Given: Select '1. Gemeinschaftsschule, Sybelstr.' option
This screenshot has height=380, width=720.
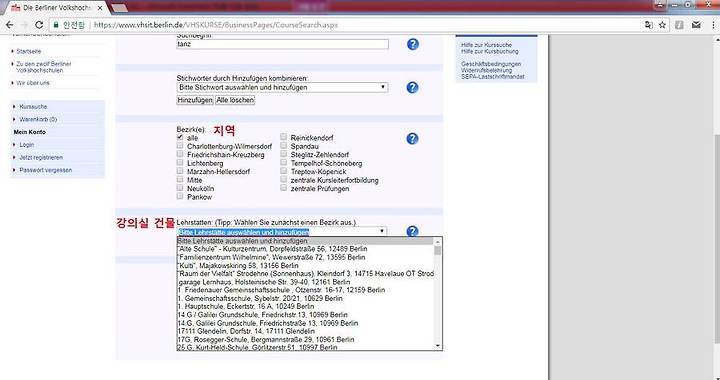Looking at the screenshot, I should 305,298.
